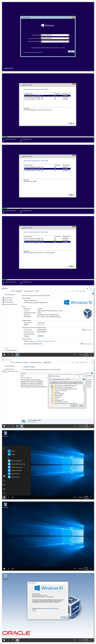
Task: Go up one level in System window
Action: pos(10,291)
